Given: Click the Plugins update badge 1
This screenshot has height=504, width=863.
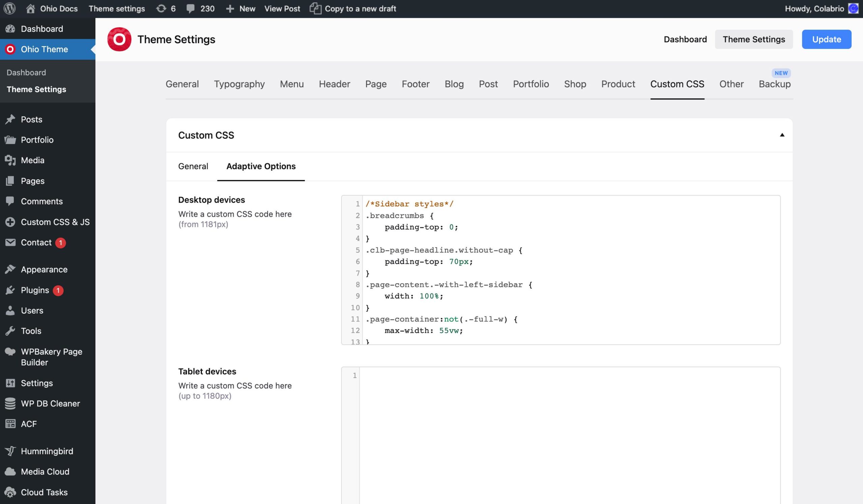Looking at the screenshot, I should pos(58,290).
